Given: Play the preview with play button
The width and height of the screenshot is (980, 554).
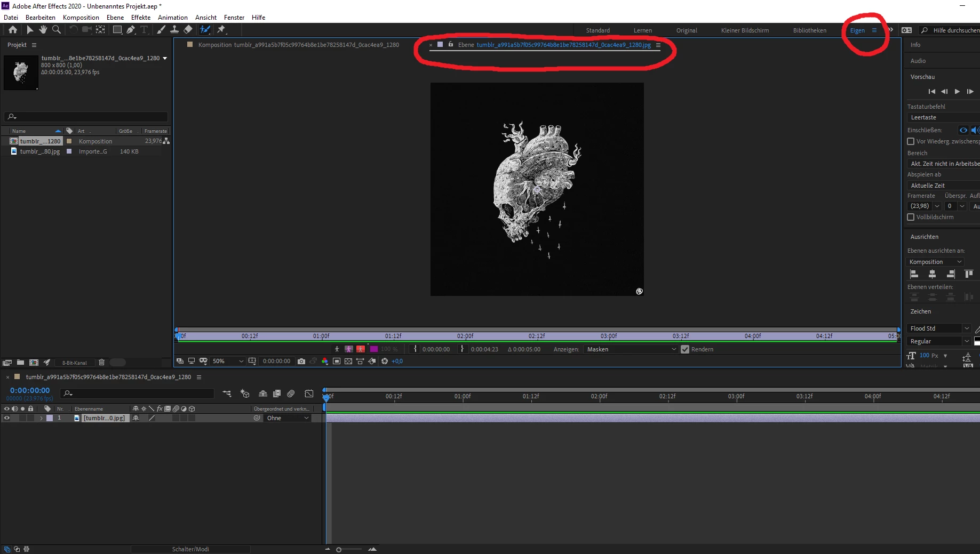Looking at the screenshot, I should (957, 92).
